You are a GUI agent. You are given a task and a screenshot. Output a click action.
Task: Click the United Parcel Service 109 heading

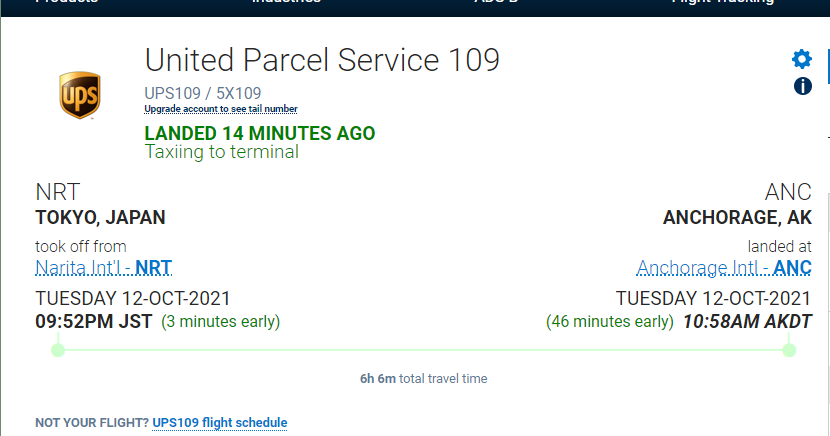[322, 61]
